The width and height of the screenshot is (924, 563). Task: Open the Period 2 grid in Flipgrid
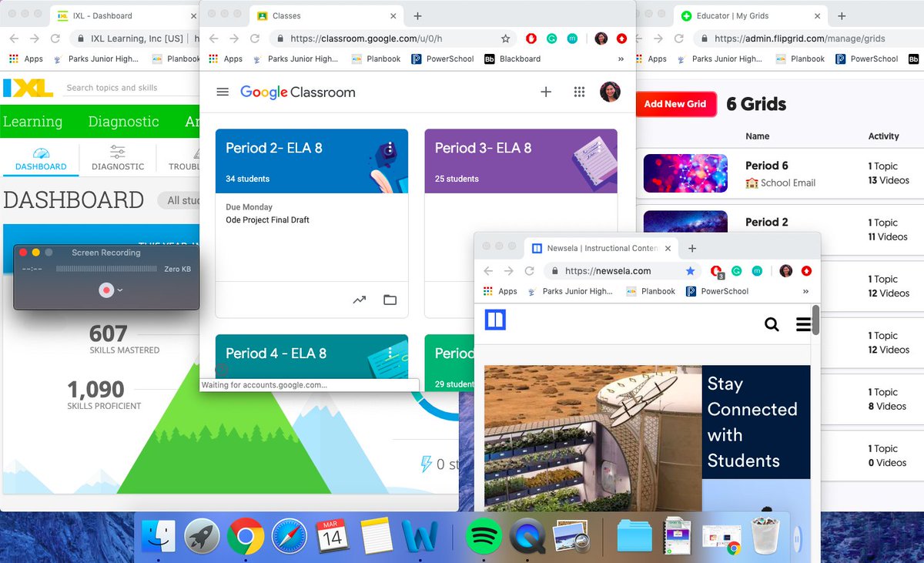coord(766,222)
